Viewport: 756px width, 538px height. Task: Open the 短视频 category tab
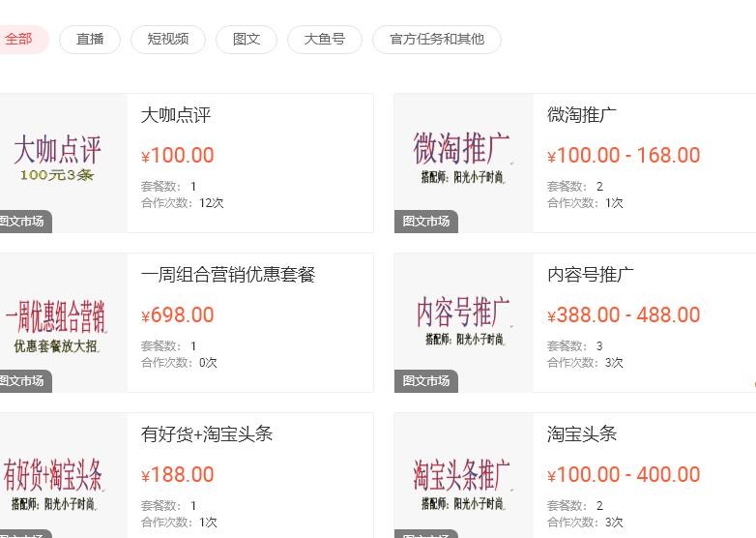tap(168, 39)
